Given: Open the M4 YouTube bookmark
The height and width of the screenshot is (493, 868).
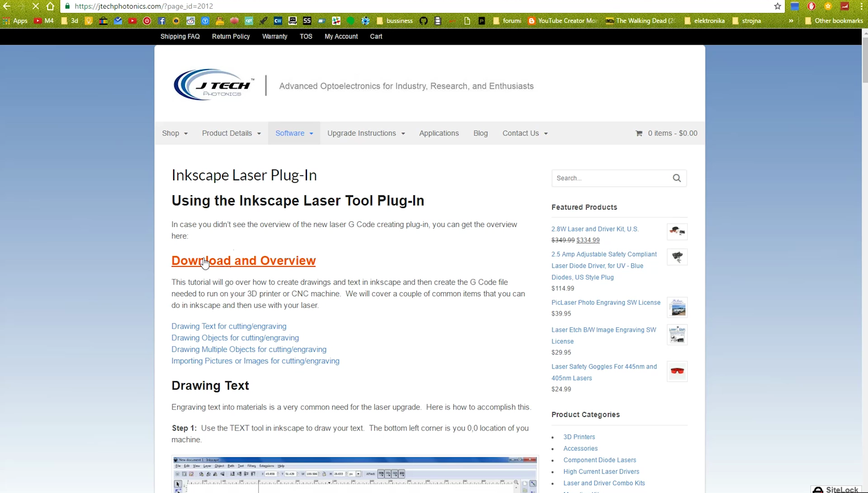Looking at the screenshot, I should [x=44, y=21].
